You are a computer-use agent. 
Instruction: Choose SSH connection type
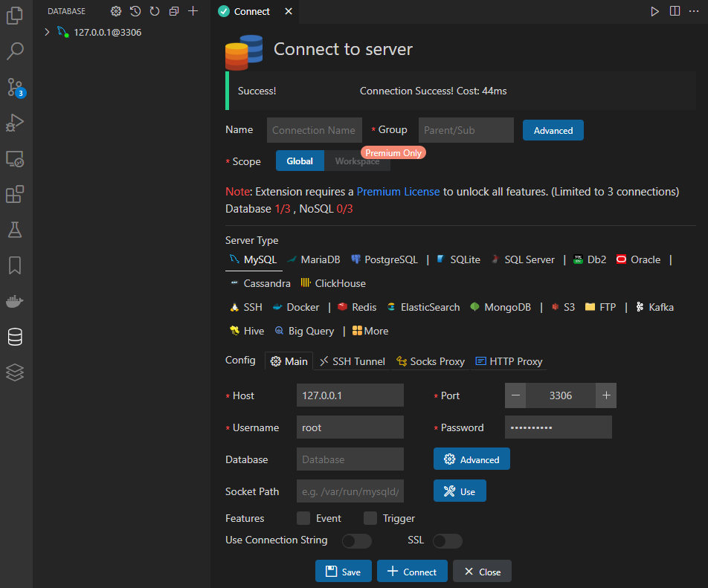click(246, 307)
